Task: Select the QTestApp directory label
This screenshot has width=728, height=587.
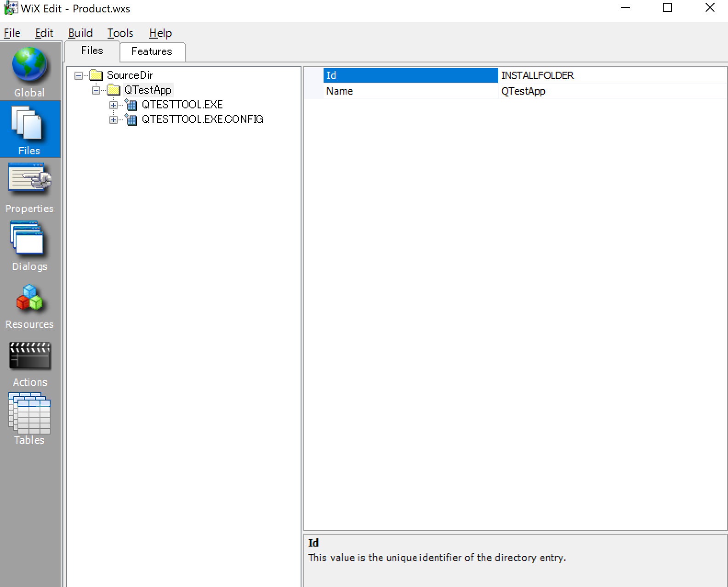Action: pos(148,90)
